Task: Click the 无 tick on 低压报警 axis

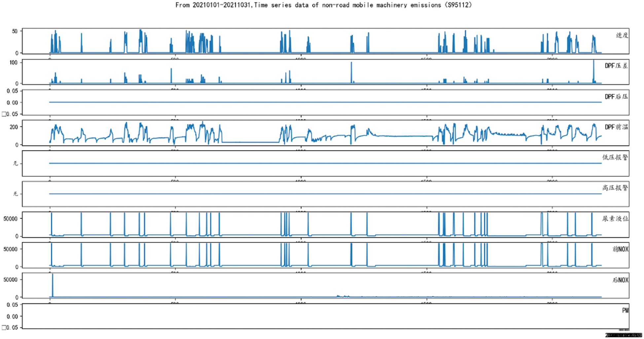Action: (x=15, y=163)
